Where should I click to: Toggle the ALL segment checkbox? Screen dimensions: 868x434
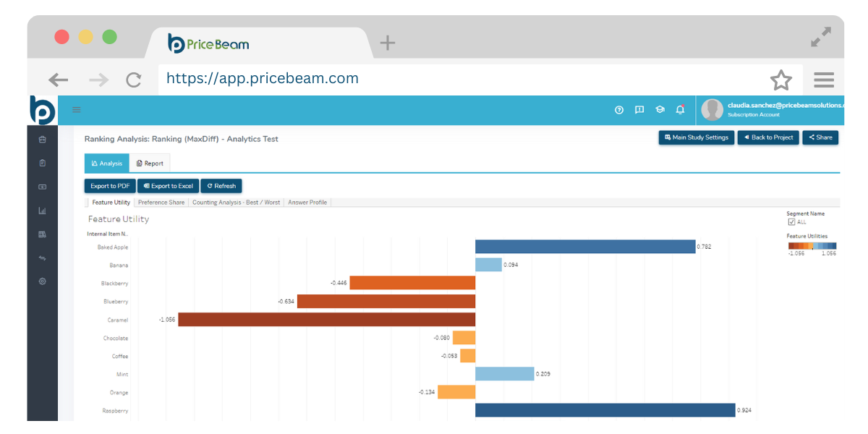(x=791, y=222)
